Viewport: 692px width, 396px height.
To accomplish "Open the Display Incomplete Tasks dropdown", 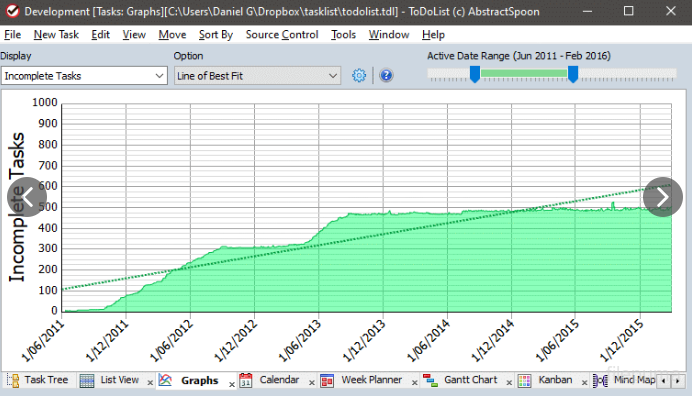I will (84, 76).
